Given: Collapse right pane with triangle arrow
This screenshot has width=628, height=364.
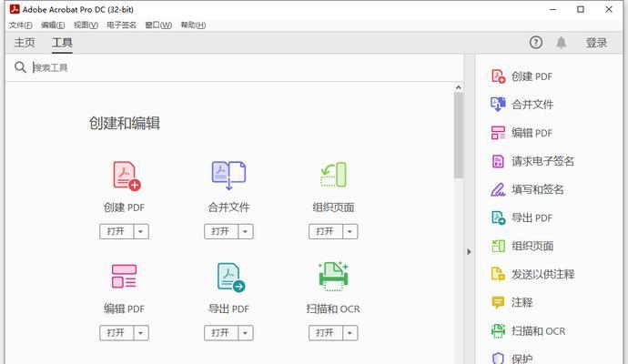Looking at the screenshot, I should pyautogui.click(x=469, y=252).
